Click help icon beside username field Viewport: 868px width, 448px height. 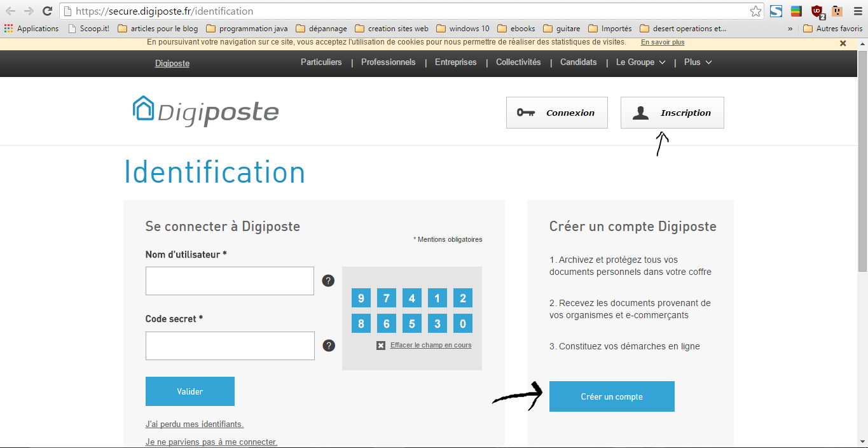tap(328, 281)
